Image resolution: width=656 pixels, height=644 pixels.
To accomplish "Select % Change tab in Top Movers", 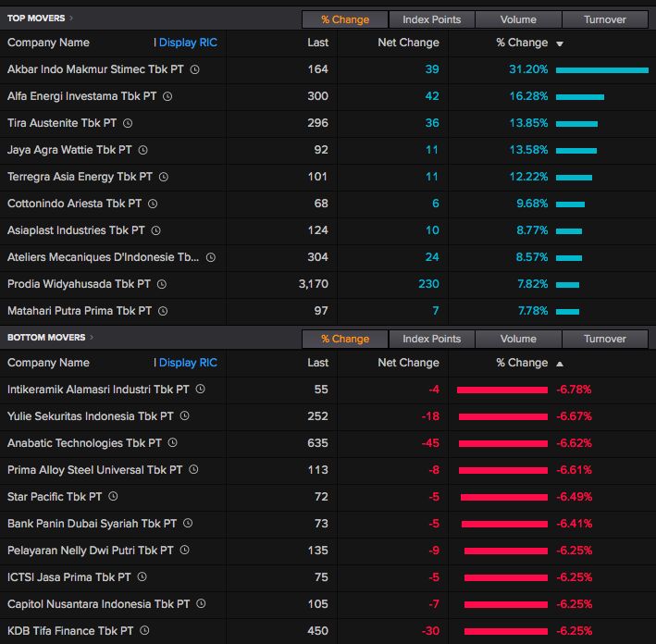I will click(x=345, y=19).
